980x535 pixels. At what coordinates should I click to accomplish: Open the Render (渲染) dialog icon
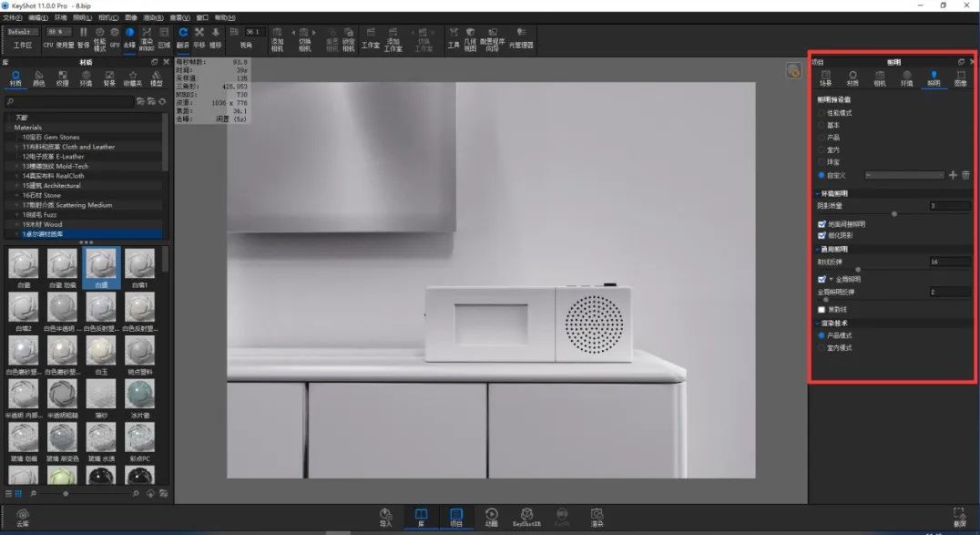click(597, 518)
